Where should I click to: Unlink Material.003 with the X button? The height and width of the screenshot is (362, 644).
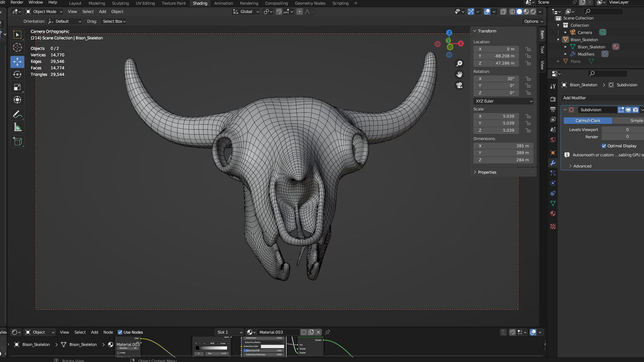pyautogui.click(x=318, y=332)
